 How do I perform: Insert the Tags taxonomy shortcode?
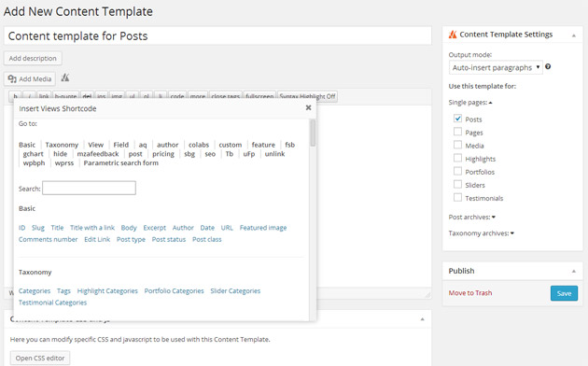pyautogui.click(x=63, y=291)
